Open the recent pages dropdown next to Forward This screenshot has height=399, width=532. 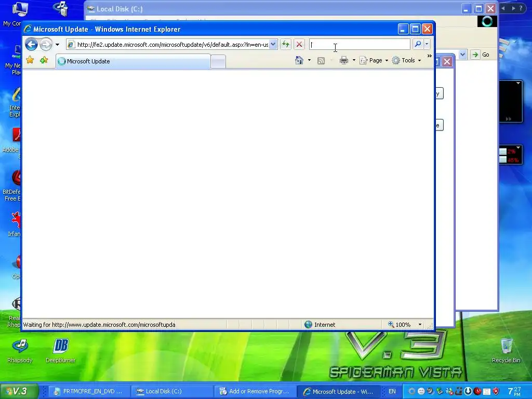[57, 45]
